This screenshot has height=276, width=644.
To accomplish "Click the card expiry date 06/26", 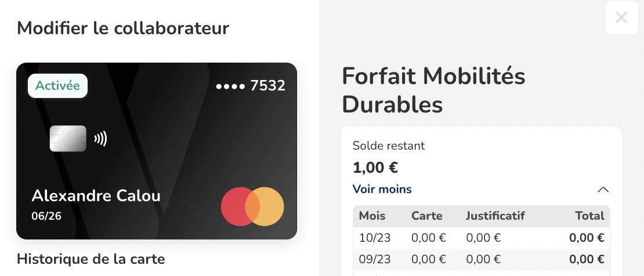I will 46,216.
